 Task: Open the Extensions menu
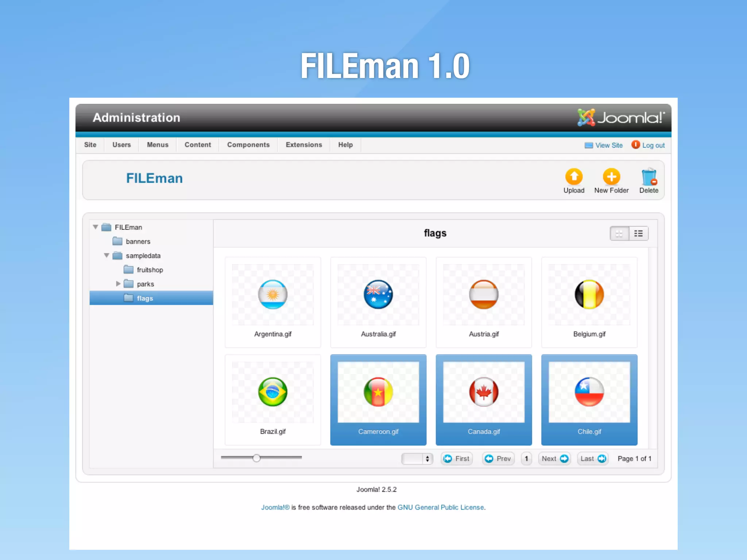(x=304, y=145)
